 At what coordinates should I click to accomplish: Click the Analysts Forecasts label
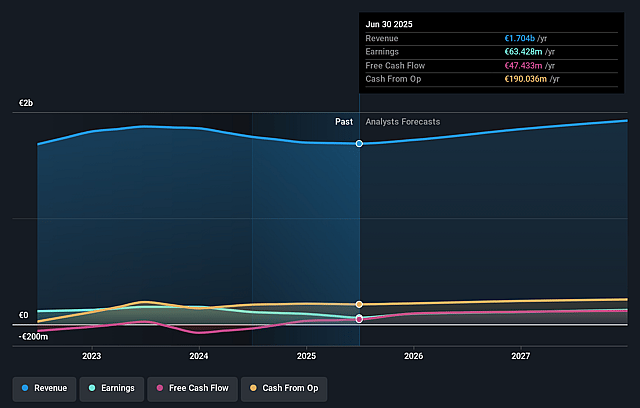click(403, 122)
